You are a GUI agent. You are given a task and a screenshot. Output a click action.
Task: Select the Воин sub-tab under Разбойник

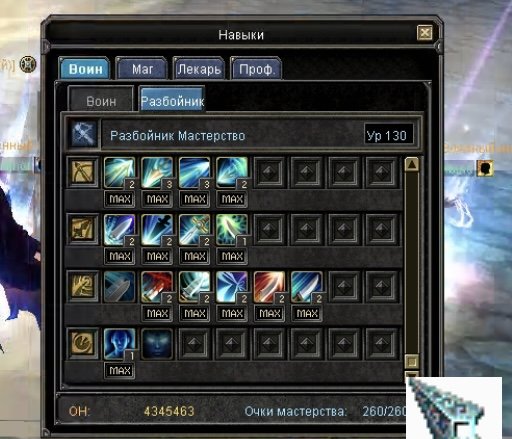click(x=101, y=100)
